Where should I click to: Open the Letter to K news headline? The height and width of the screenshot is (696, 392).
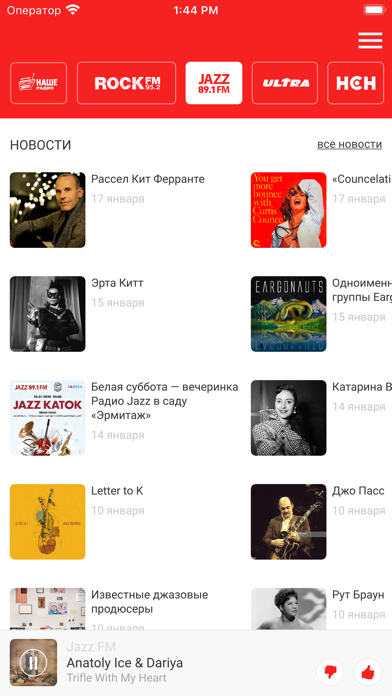tap(117, 490)
